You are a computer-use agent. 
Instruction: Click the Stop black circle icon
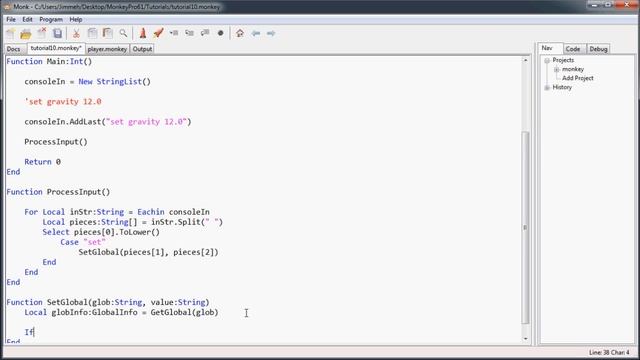220,33
